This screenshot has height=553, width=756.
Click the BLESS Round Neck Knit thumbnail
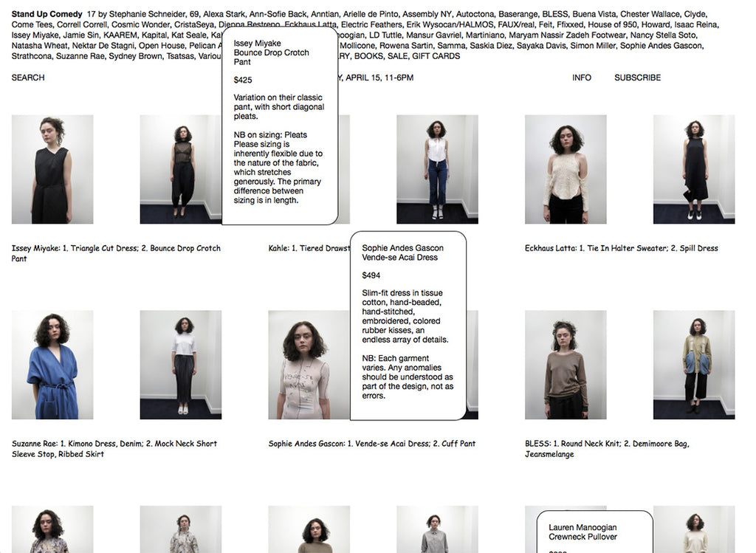pos(566,365)
